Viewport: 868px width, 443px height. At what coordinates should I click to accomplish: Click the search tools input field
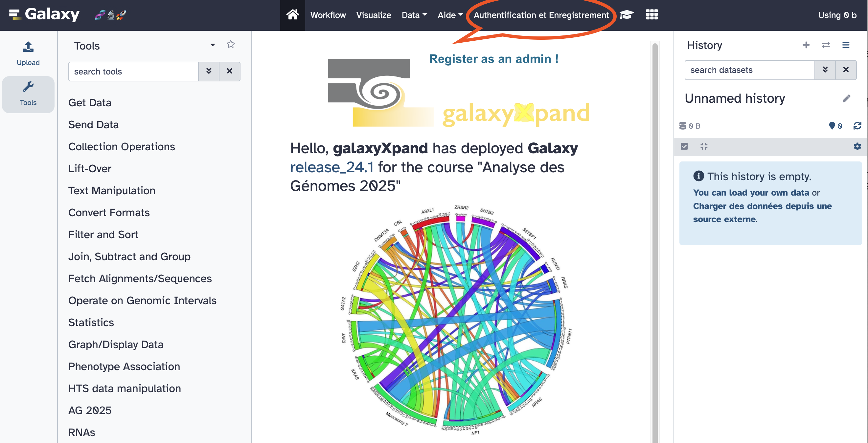point(133,71)
